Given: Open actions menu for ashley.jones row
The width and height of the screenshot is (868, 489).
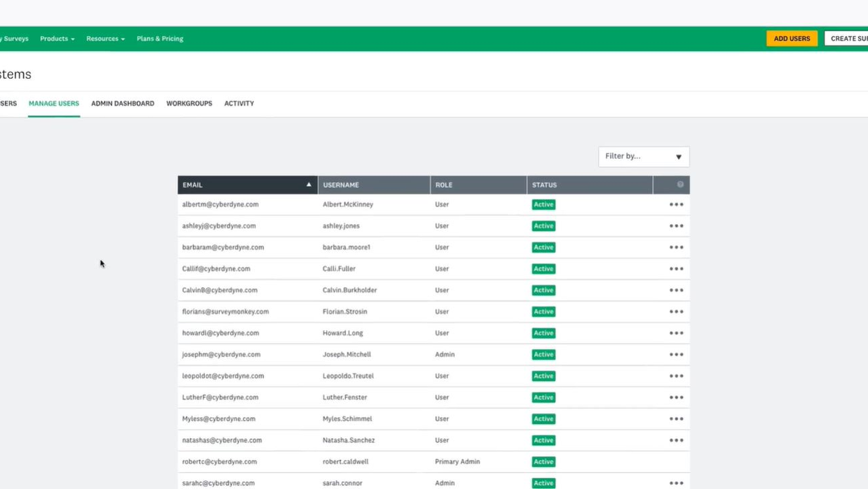Looking at the screenshot, I should coord(676,226).
